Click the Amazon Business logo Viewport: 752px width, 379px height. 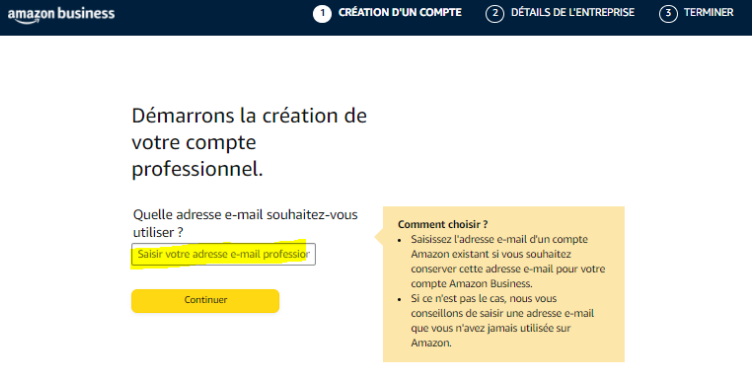tap(61, 14)
